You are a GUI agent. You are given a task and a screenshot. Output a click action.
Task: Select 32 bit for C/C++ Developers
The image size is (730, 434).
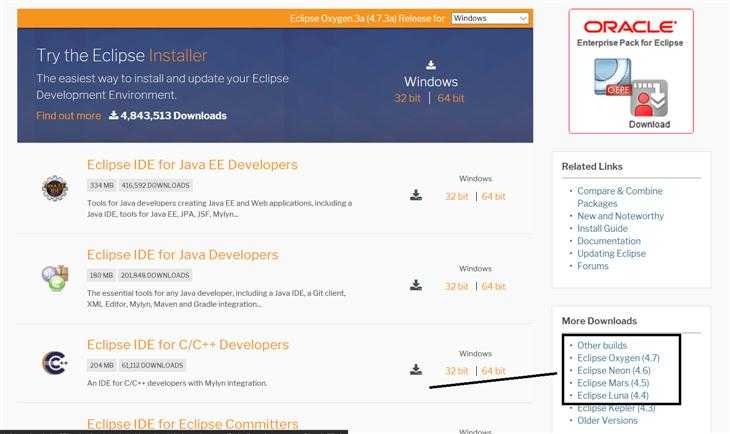pyautogui.click(x=456, y=371)
